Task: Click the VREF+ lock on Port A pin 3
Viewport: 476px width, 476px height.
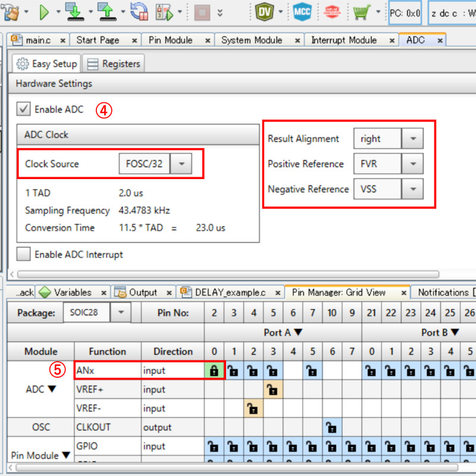Action: click(x=273, y=390)
